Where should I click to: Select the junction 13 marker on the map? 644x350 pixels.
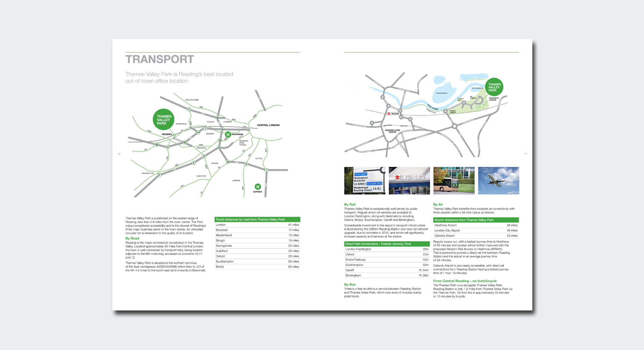(x=220, y=140)
